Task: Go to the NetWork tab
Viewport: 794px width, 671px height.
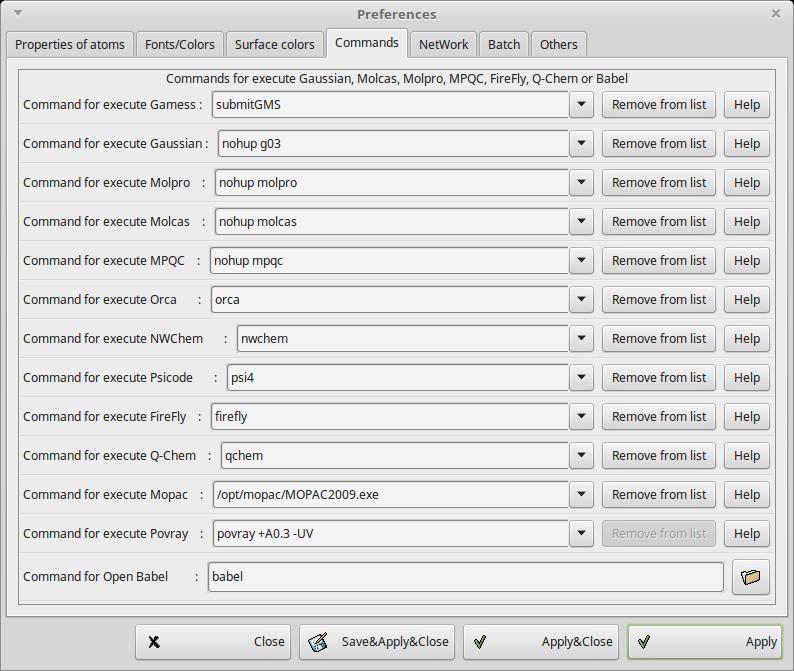Action: (x=443, y=44)
